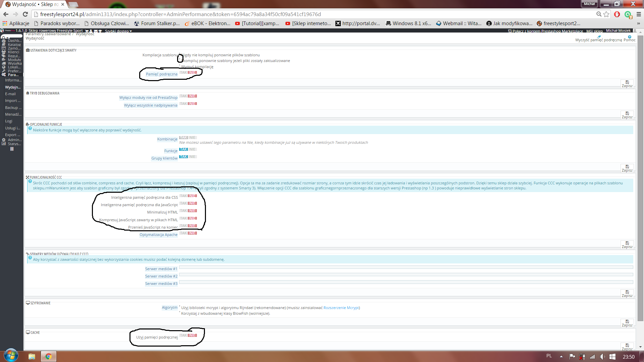Expand hidden bookmarks overflow chevron
644x362 pixels.
point(638,23)
